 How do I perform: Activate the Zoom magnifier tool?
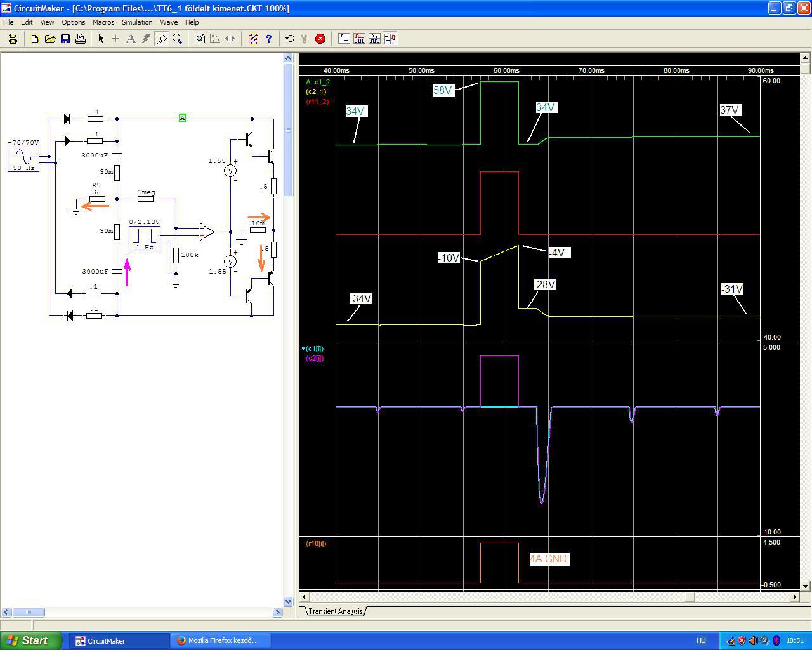pyautogui.click(x=178, y=39)
